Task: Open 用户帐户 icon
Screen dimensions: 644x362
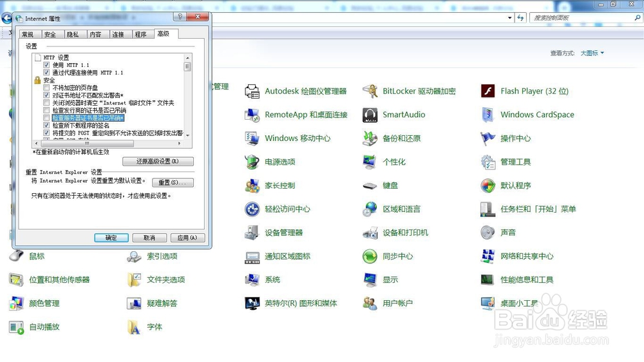Action: click(x=370, y=303)
